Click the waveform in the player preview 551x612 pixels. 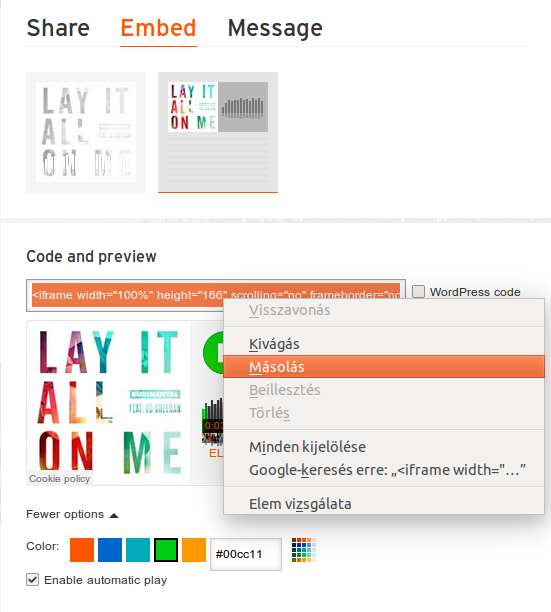tap(213, 422)
